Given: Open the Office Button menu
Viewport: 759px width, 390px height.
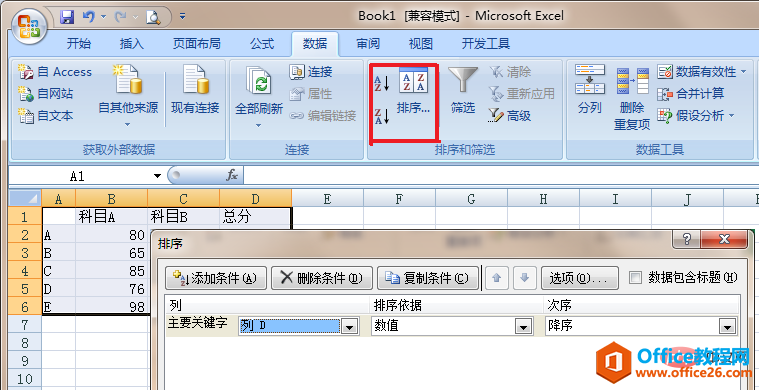Looking at the screenshot, I should 29,27.
